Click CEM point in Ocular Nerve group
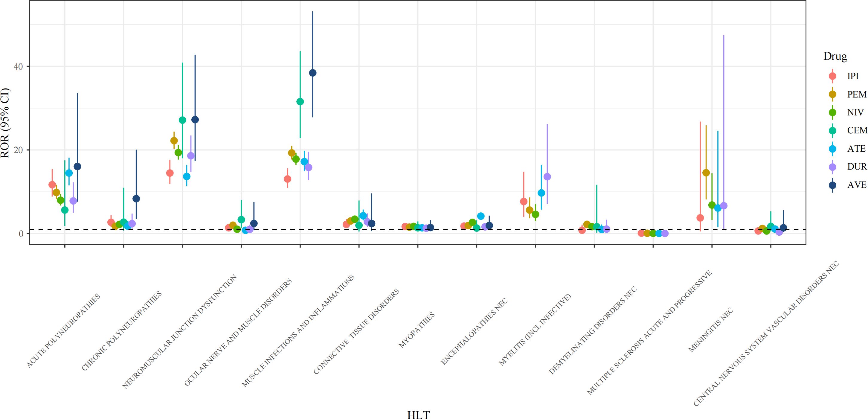Viewport: 868px width, 419px height. pyautogui.click(x=241, y=220)
